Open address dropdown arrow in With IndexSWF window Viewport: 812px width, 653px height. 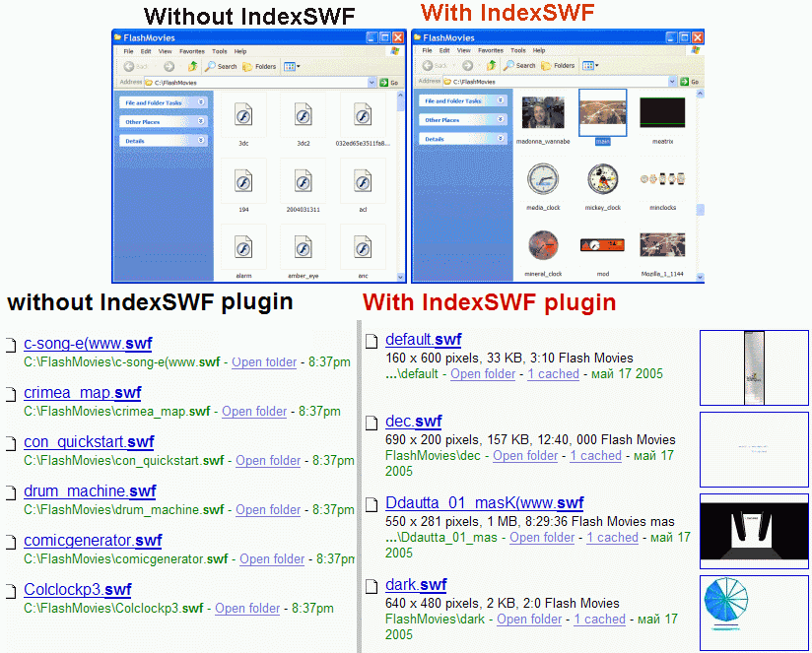pyautogui.click(x=672, y=81)
